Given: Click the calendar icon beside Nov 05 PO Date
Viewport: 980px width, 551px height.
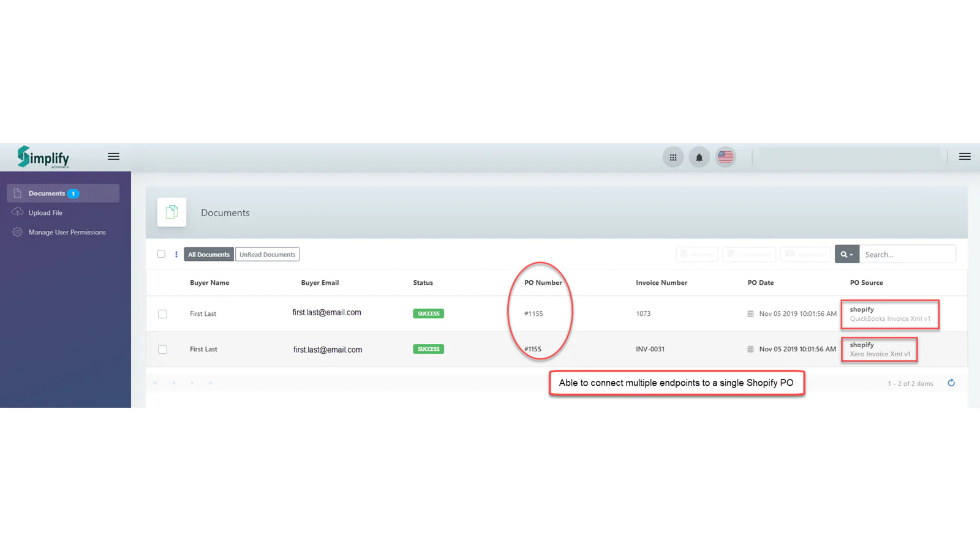Looking at the screenshot, I should tap(752, 313).
